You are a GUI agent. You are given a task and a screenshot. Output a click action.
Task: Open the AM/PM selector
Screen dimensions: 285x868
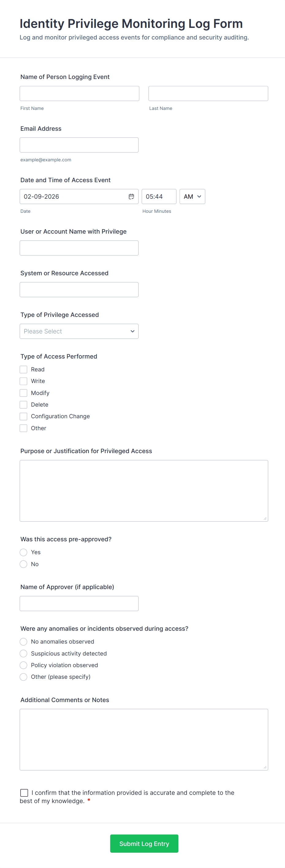tap(192, 196)
